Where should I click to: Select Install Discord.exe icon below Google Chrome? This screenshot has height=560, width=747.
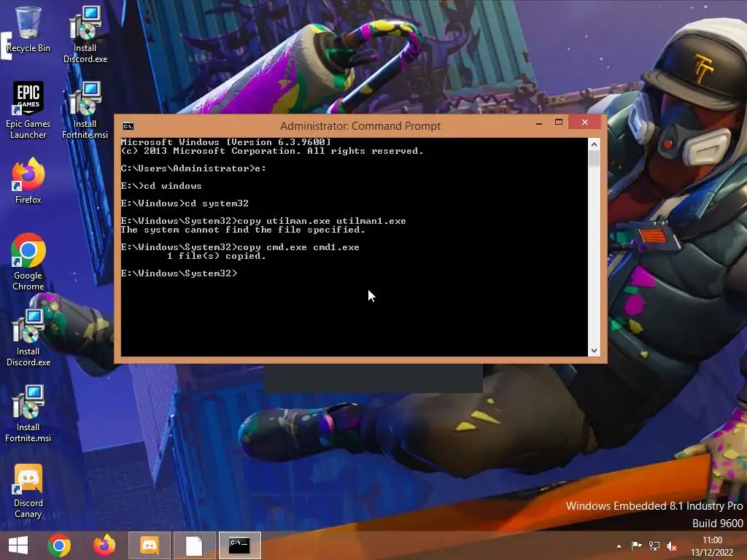point(28,338)
